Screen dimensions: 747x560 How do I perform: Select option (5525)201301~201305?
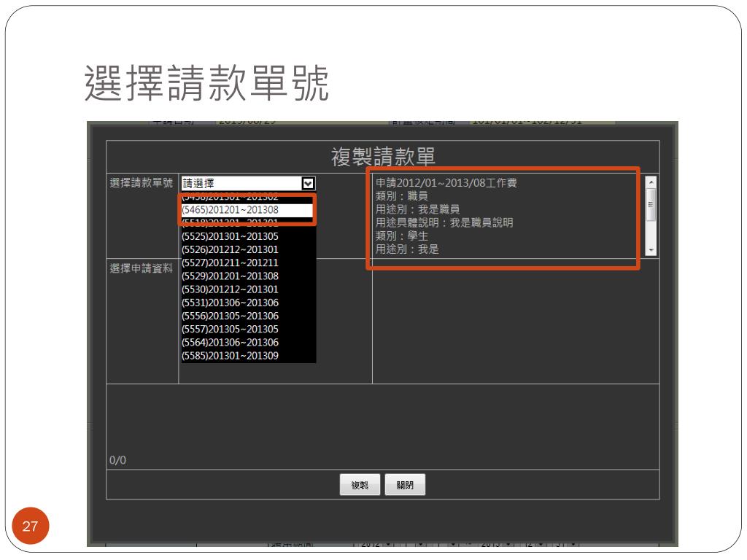[x=248, y=237]
